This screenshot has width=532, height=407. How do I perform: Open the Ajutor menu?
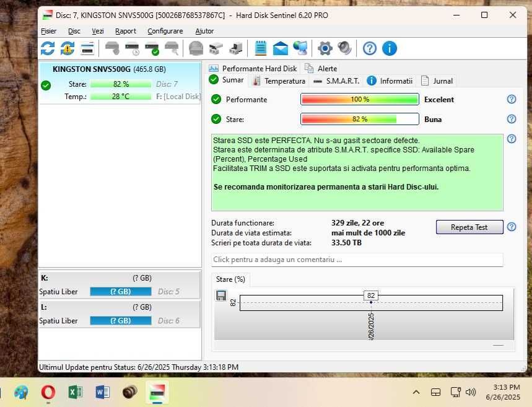coord(204,31)
